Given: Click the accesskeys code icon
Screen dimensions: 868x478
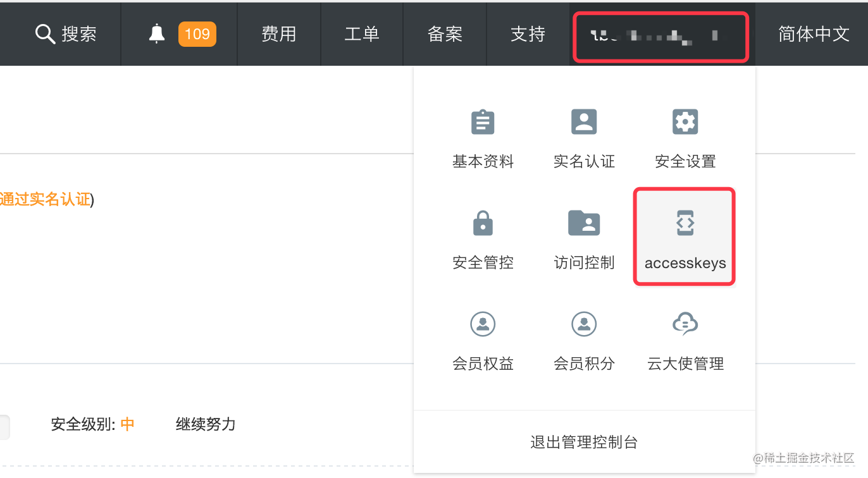Looking at the screenshot, I should coord(685,223).
